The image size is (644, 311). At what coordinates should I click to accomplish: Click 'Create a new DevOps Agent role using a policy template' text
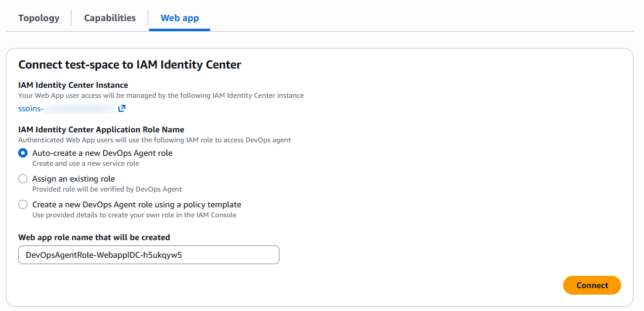(137, 204)
